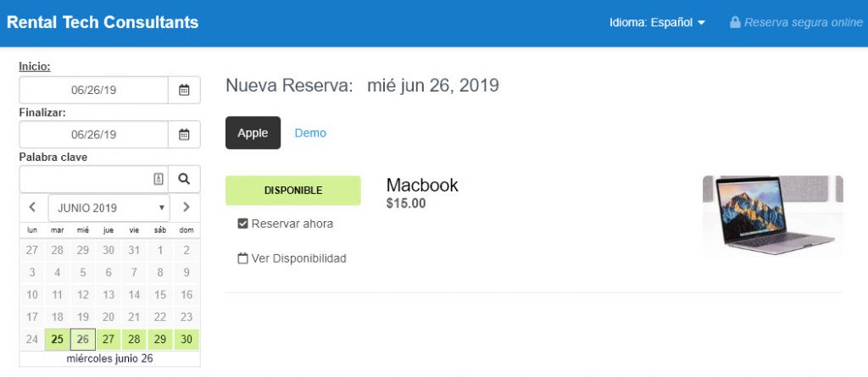Toggle the Reservar ahora checkbox
The height and width of the screenshot is (377, 868).
[242, 224]
